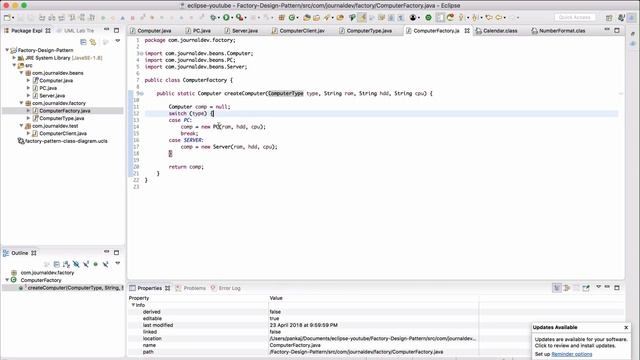Minimize the Outline view panel
The height and width of the screenshot is (360, 640).
point(107,252)
